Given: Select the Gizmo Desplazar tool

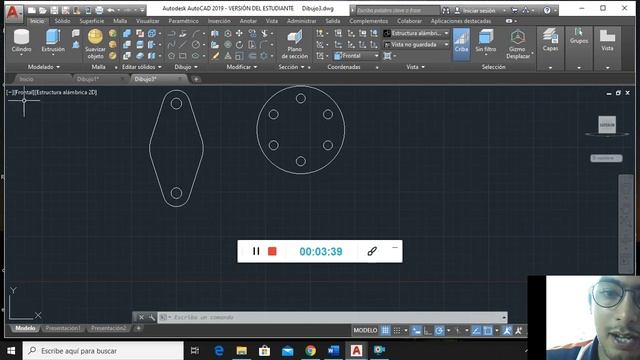Looking at the screenshot, I should (x=518, y=44).
